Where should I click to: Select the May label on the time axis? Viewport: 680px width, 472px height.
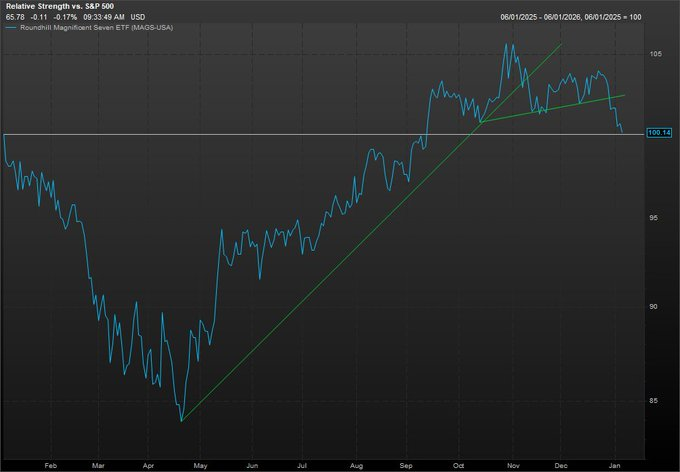coord(201,465)
